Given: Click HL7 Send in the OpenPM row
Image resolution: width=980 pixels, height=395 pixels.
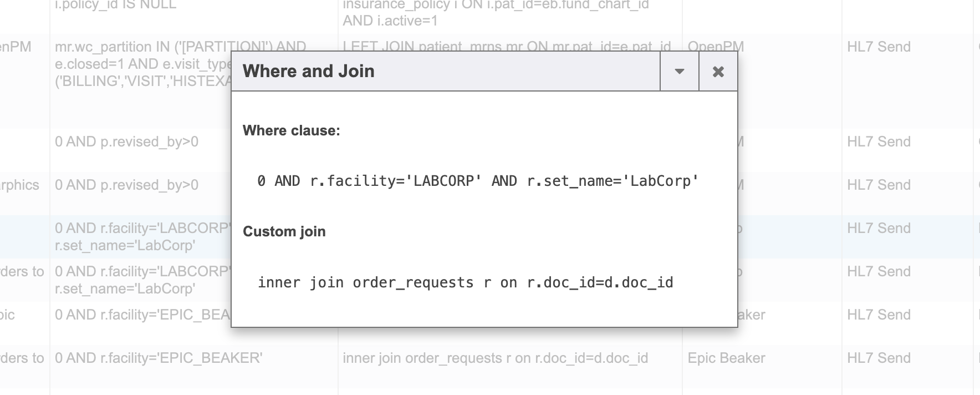Looking at the screenshot, I should point(879,47).
